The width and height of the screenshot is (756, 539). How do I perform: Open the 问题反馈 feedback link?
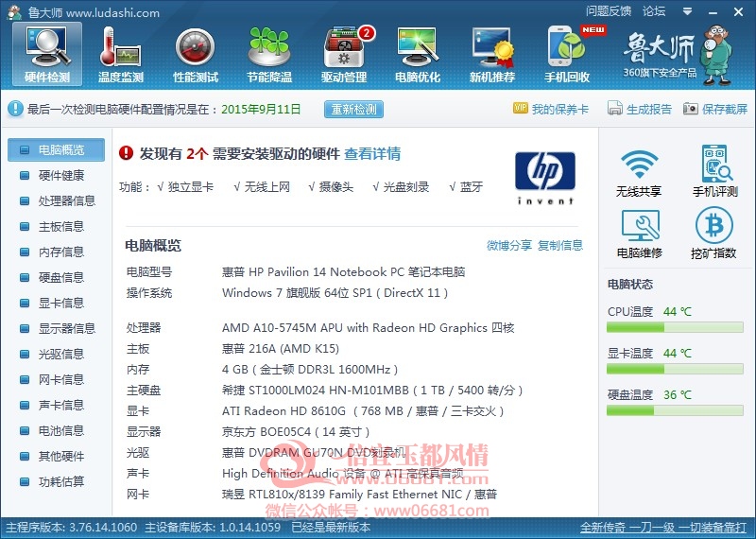[609, 11]
